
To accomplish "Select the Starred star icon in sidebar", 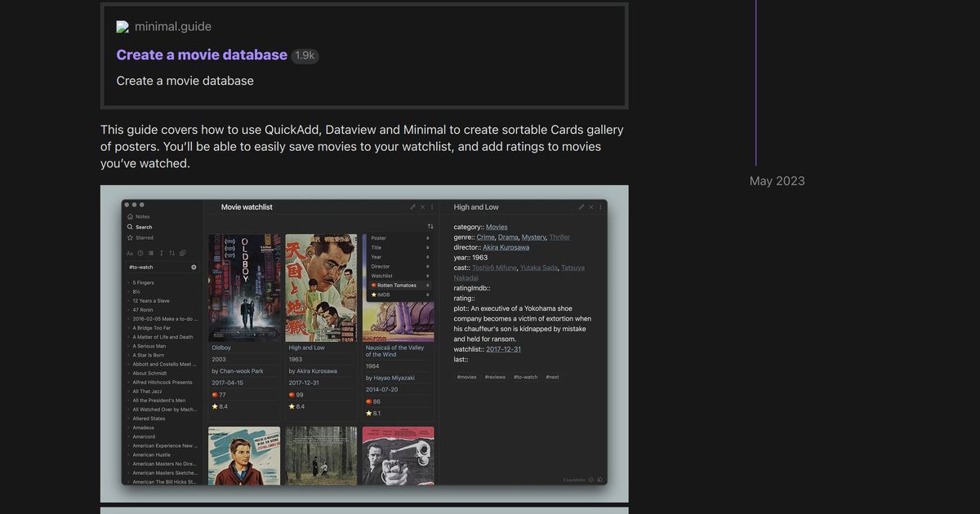I will 130,237.
